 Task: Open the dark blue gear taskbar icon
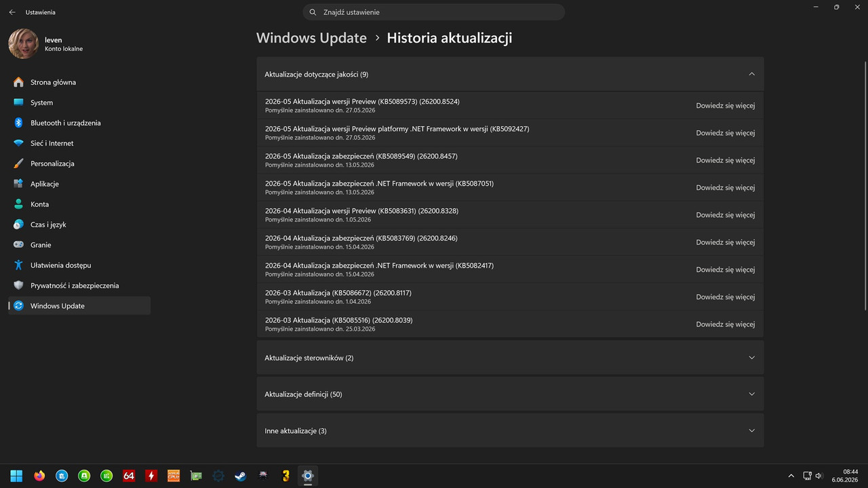point(218,476)
